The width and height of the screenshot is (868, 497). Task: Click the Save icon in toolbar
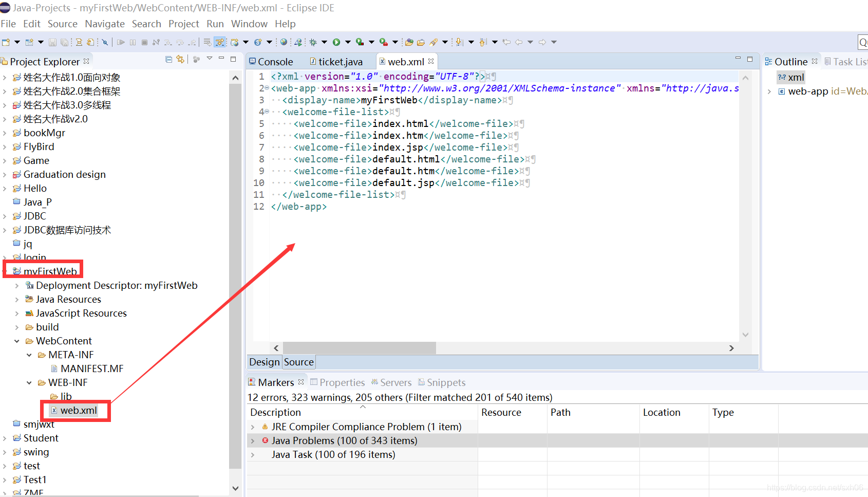[x=52, y=42]
